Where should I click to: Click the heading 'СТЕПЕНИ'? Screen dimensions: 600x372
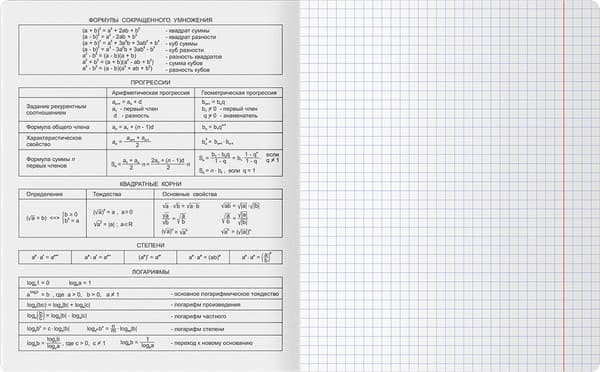coord(150,245)
